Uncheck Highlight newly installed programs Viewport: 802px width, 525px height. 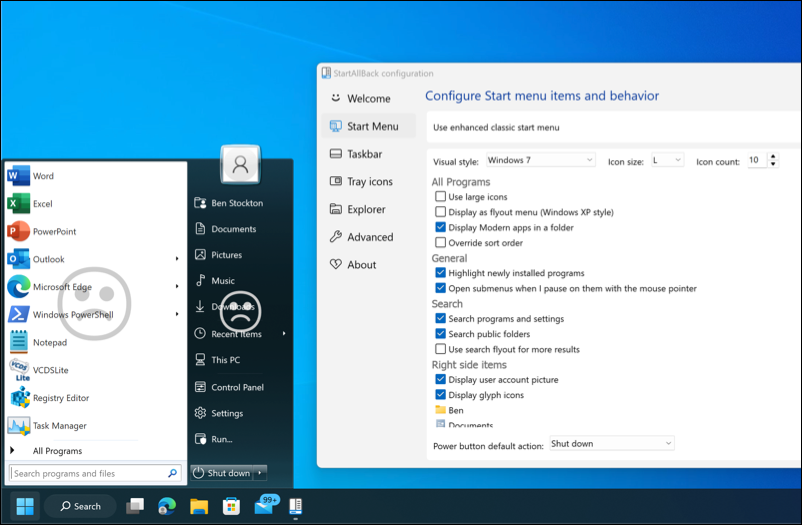point(441,273)
